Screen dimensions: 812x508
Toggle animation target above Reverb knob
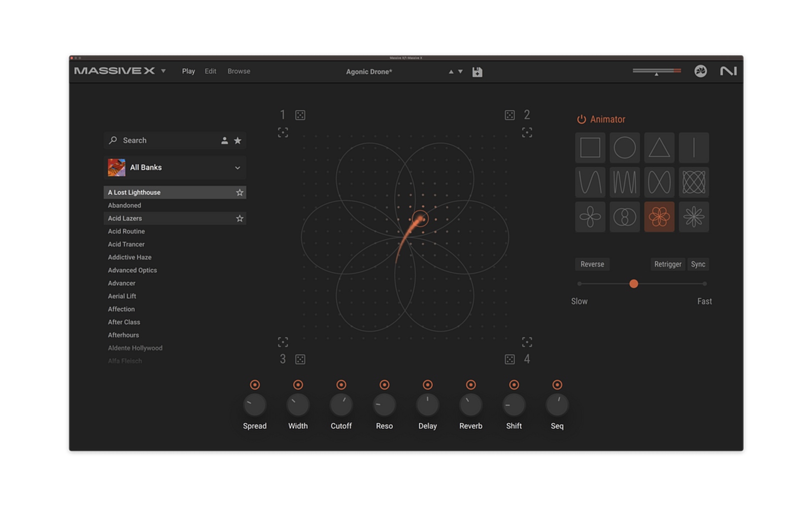(471, 385)
